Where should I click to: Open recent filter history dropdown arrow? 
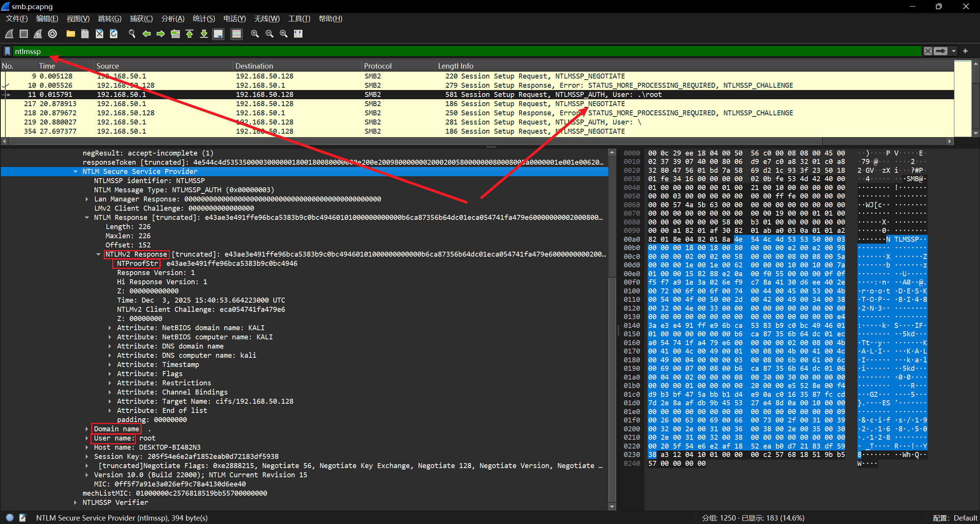point(954,51)
